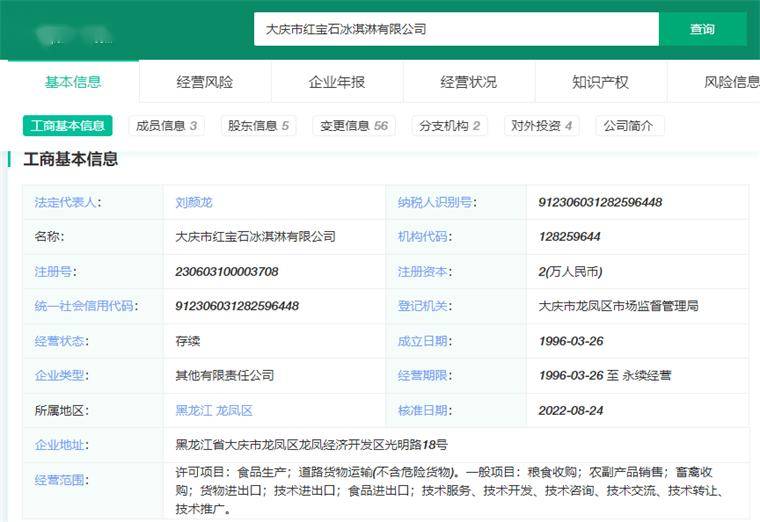Open 公司简介 sub-tab

[629, 126]
